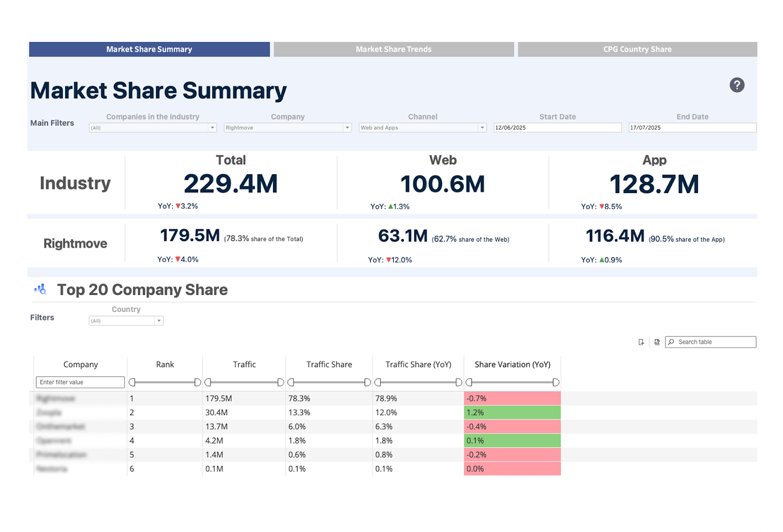This screenshot has width=783, height=532.
Task: Open the dashboard help question mark icon
Action: [737, 85]
